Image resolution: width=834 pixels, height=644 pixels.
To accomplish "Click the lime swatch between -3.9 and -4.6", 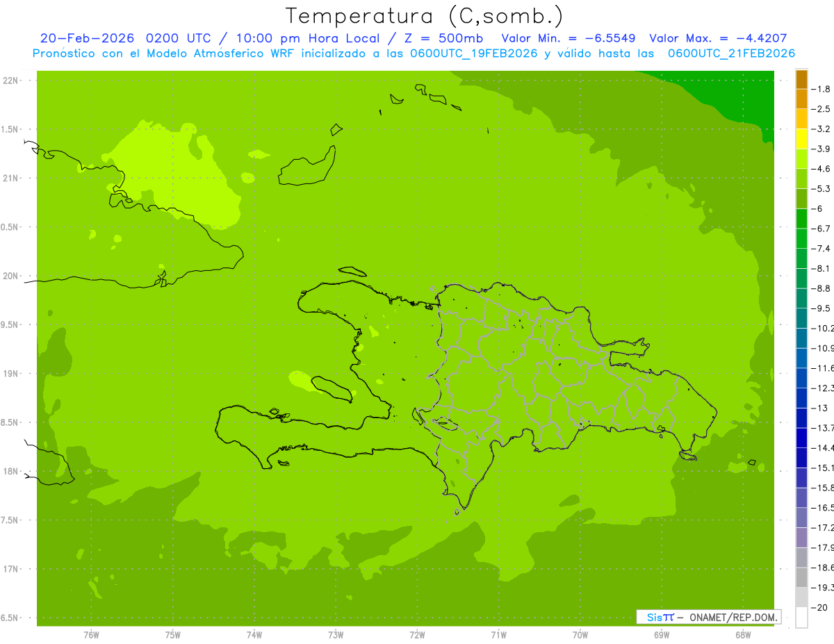I will (x=801, y=159).
